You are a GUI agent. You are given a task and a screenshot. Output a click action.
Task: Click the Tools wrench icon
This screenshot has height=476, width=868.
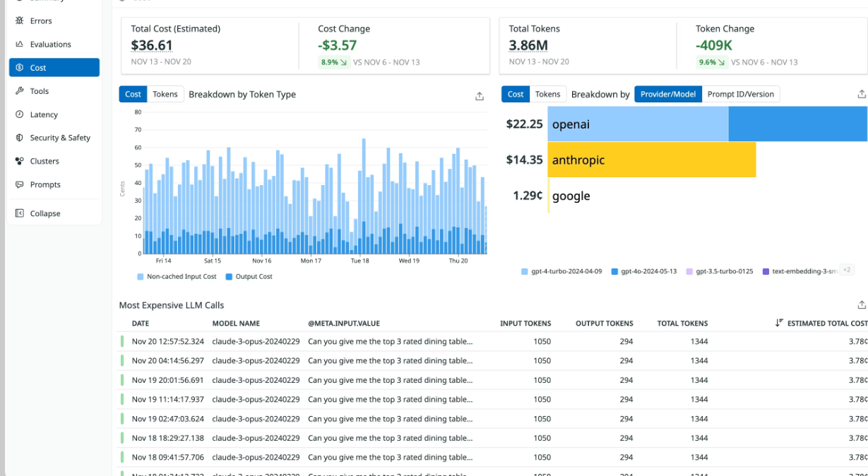pos(20,91)
